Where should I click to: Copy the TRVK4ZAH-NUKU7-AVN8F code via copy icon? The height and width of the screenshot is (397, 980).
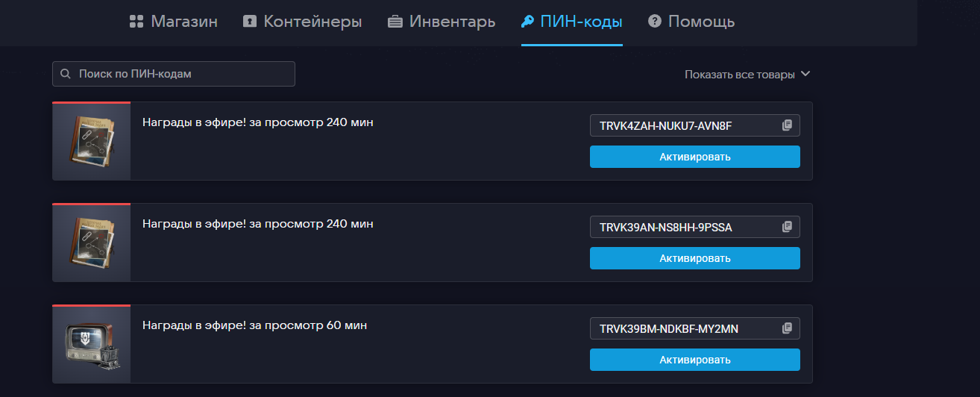click(787, 125)
